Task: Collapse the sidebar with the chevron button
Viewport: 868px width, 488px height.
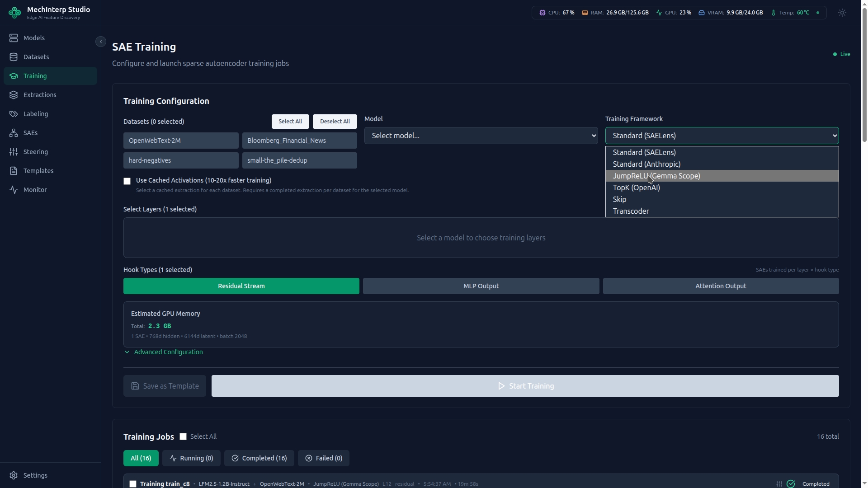Action: (101, 42)
